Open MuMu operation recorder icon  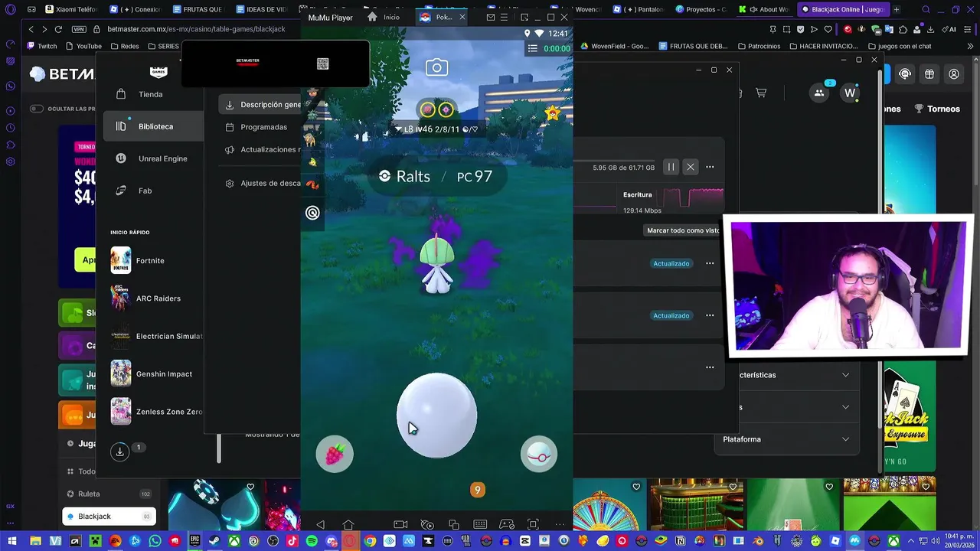[427, 524]
